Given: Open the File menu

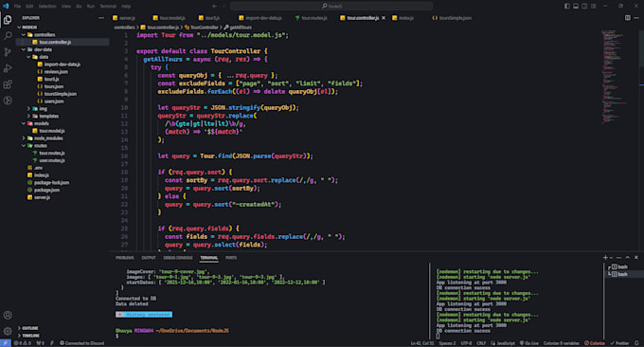Looking at the screenshot, I should tap(17, 7).
